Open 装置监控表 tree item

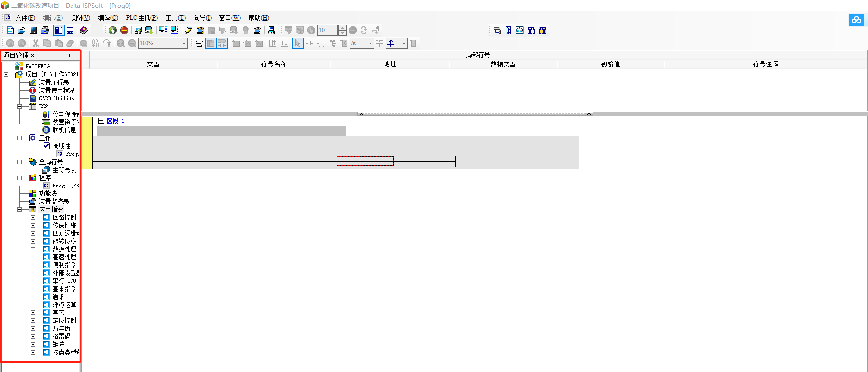[x=54, y=201]
